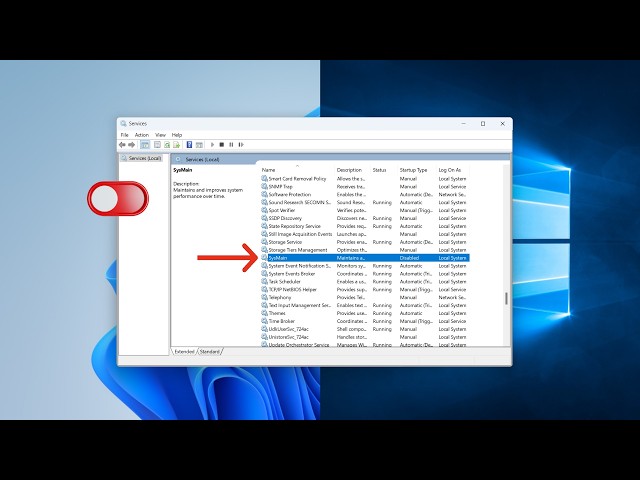Select the UdkUserSvc_724ac service
Viewport: 640px width, 480px height.
288,329
